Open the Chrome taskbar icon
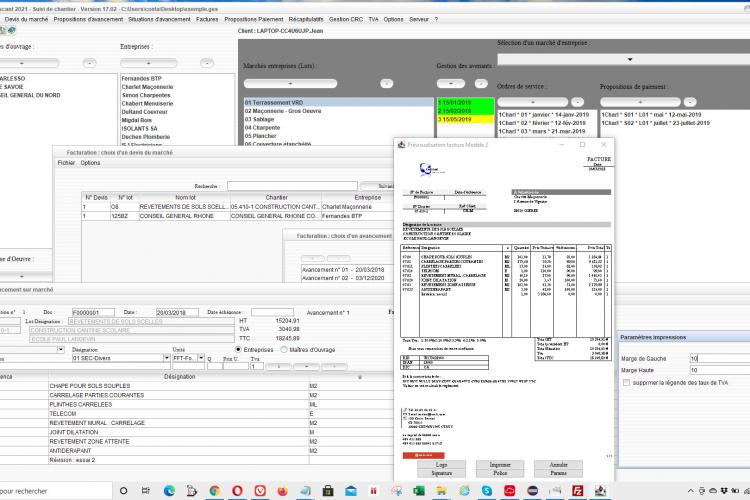750x500 pixels. pos(215,490)
